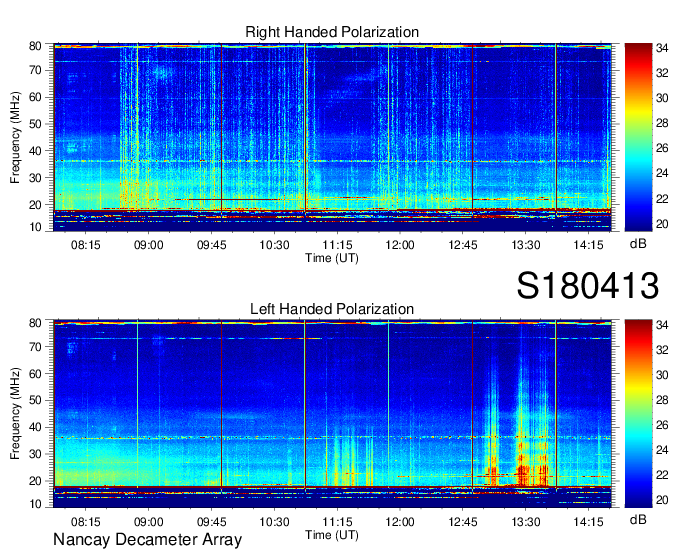
Task: Click the Left Handed plot colorbar
Action: (638, 414)
